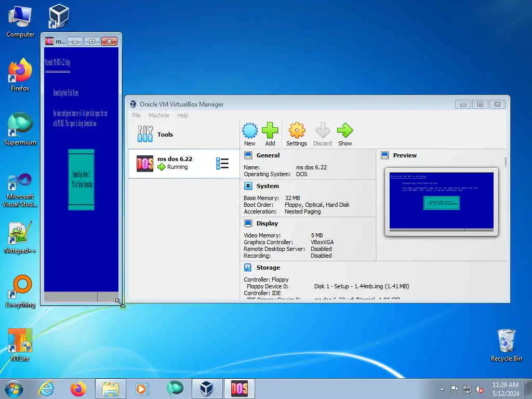Viewport: 532px width, 399px height.
Task: Open the Firefox desktop shortcut
Action: pyautogui.click(x=20, y=75)
